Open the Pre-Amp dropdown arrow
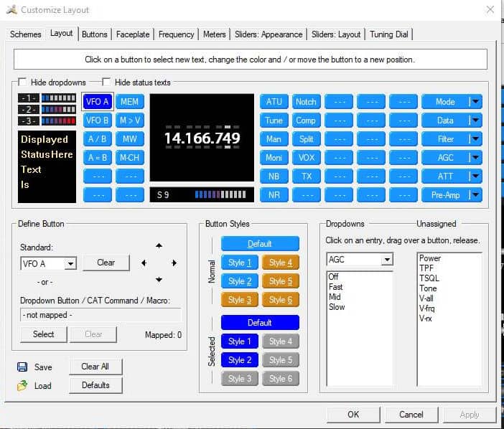The height and width of the screenshot is (429, 504). click(475, 195)
